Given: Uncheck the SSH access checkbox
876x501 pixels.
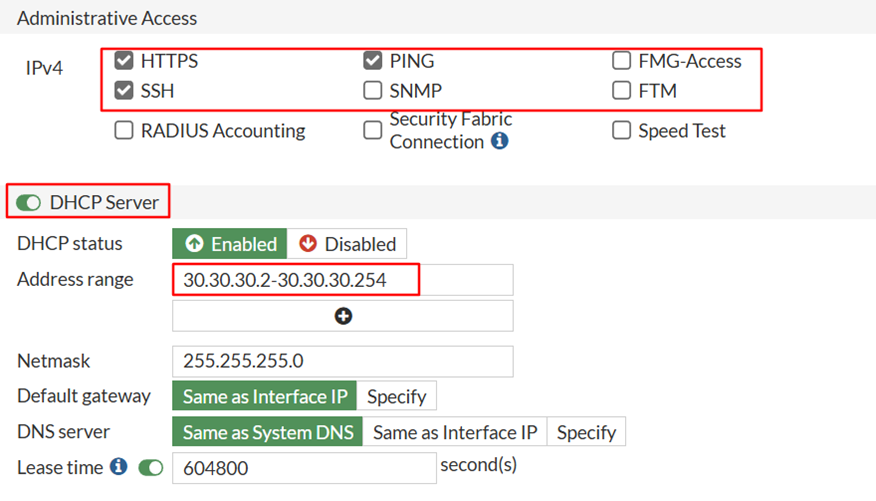Looking at the screenshot, I should [x=123, y=90].
